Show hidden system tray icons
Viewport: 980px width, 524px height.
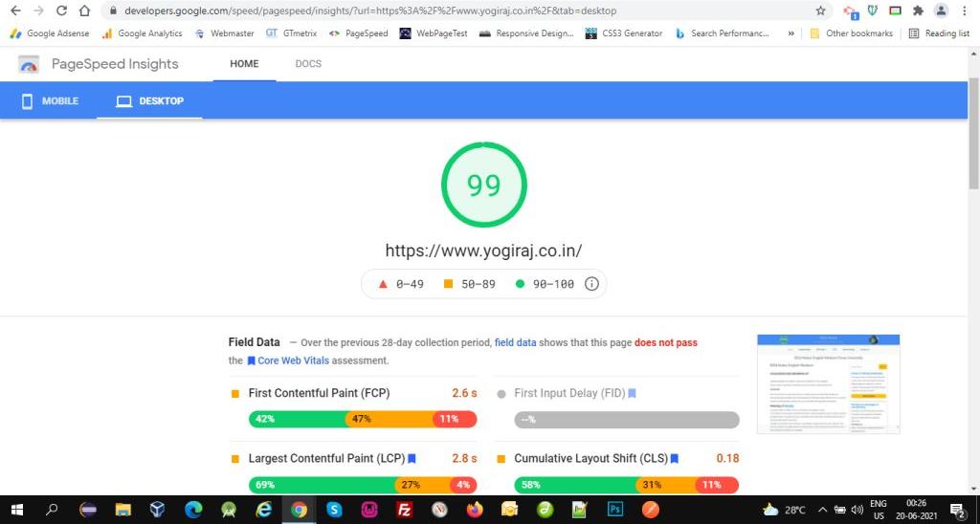[822, 510]
